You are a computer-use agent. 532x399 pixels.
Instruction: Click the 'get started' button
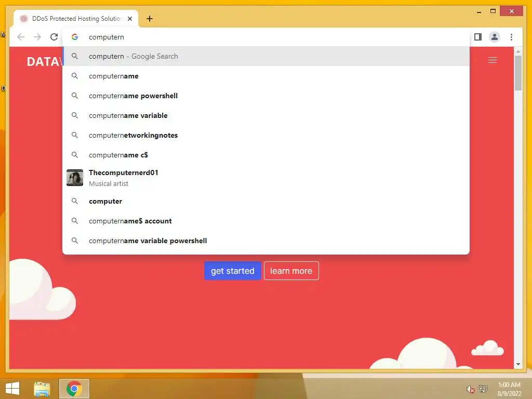coord(232,271)
